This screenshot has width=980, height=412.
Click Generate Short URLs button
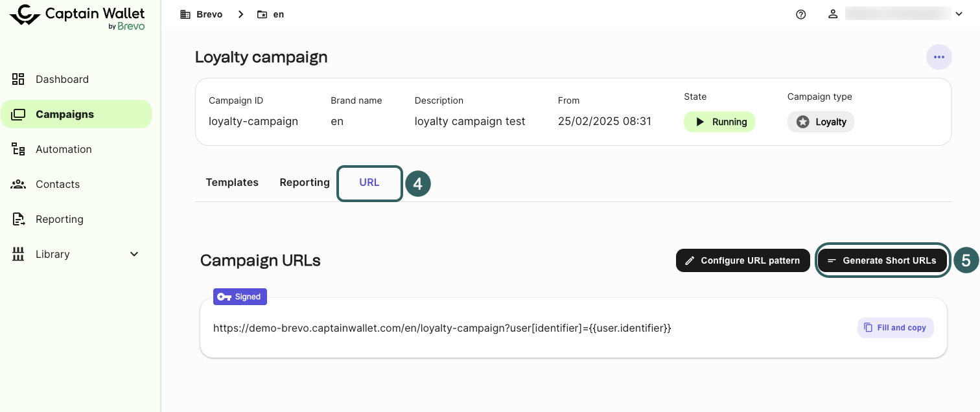tap(882, 260)
